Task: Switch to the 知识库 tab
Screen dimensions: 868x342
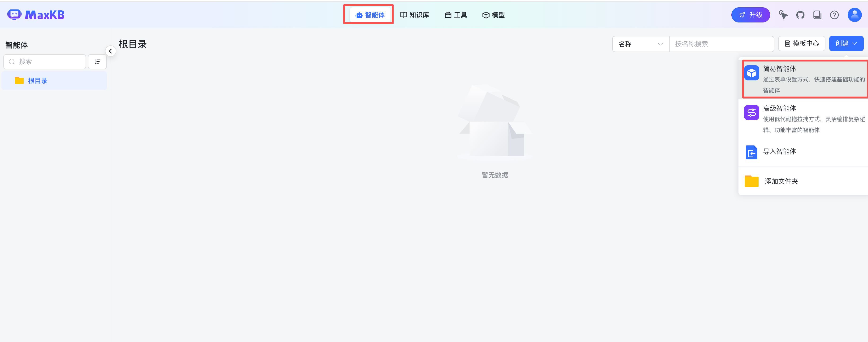Action: (414, 15)
